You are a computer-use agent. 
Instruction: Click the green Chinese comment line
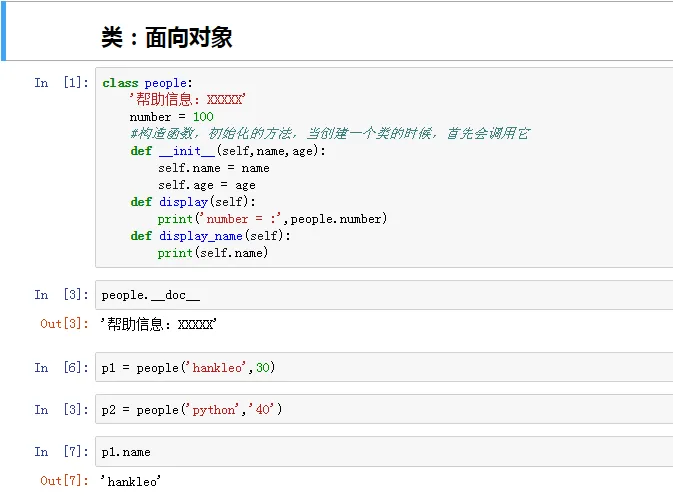coord(330,133)
